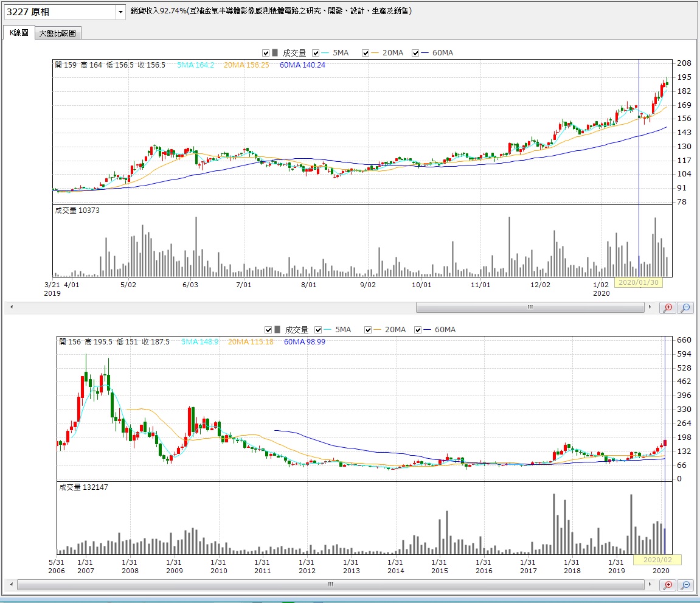700x603 pixels.
Task: Click the 60MA 140.24 value text
Action: 302,65
